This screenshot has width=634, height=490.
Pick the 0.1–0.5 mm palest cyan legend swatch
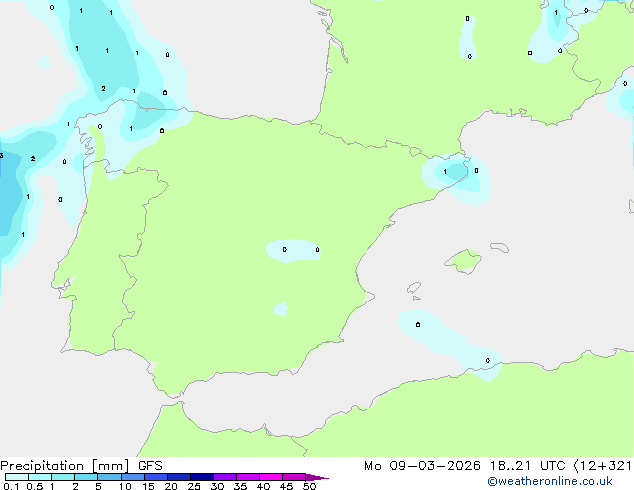pos(17,477)
